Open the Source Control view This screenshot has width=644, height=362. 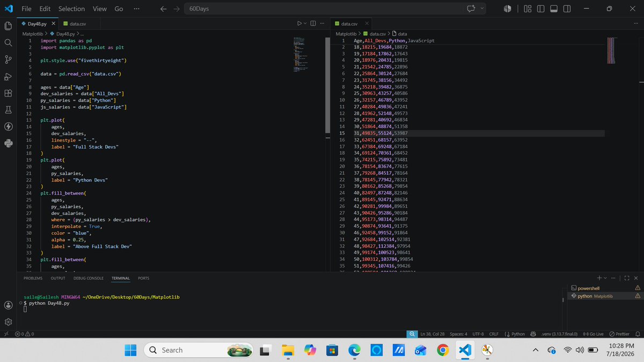coord(8,60)
